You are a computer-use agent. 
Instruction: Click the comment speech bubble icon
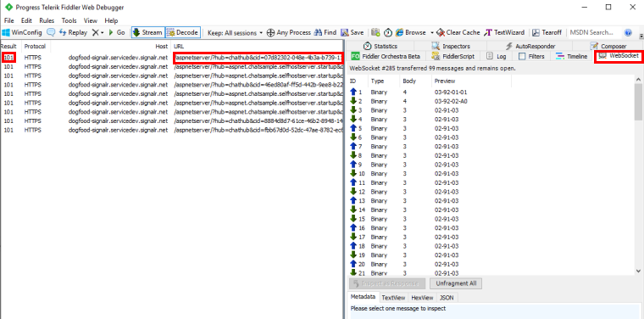(x=51, y=32)
